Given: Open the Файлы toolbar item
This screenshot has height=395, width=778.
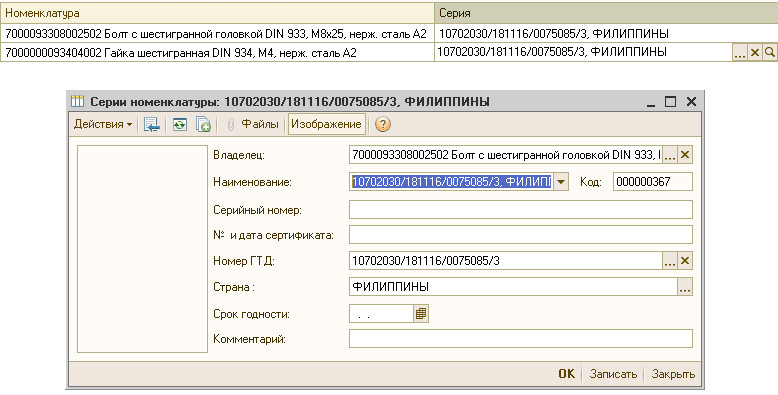Looking at the screenshot, I should [253, 124].
